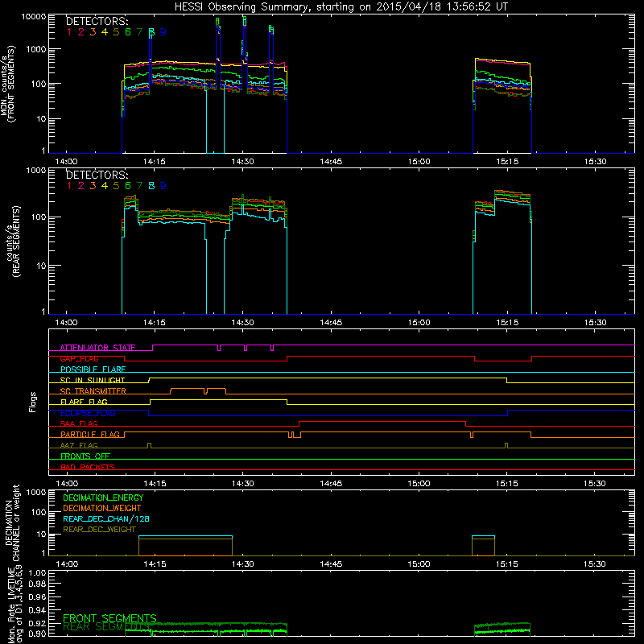Click the 14:15 tick label under front segments plot
Screen dimensions: 644x644
(155, 162)
